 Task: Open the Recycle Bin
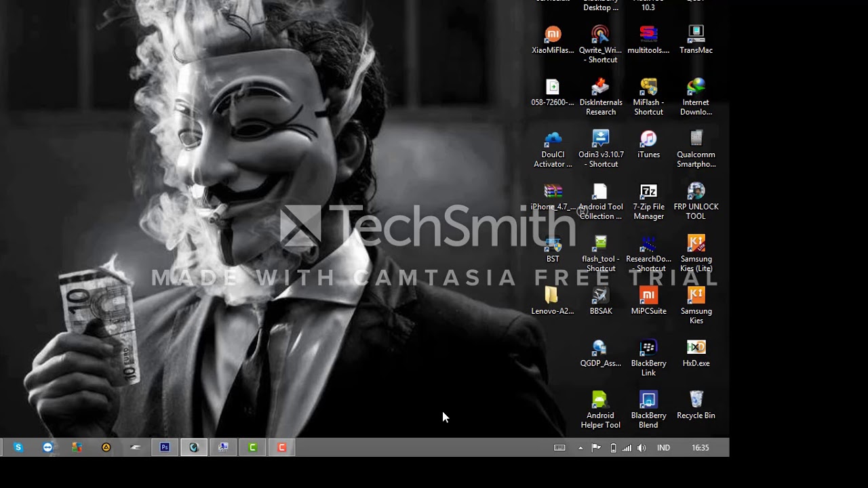696,405
